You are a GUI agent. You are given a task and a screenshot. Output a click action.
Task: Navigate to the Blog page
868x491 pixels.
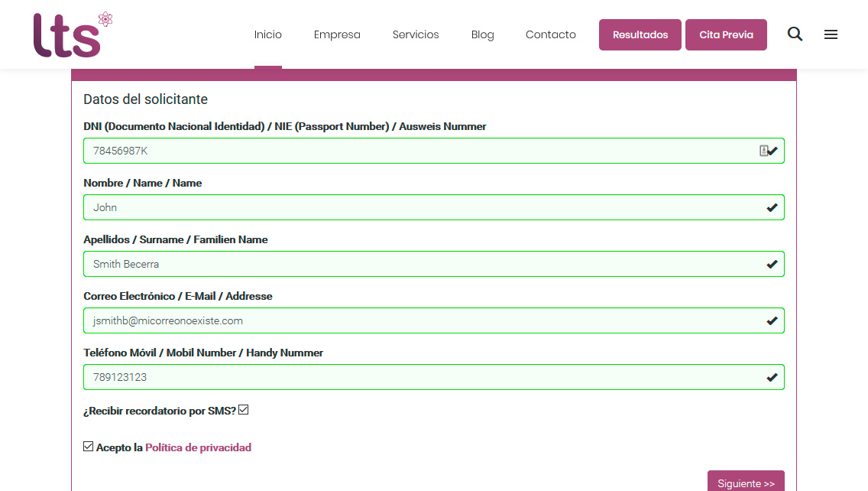482,34
